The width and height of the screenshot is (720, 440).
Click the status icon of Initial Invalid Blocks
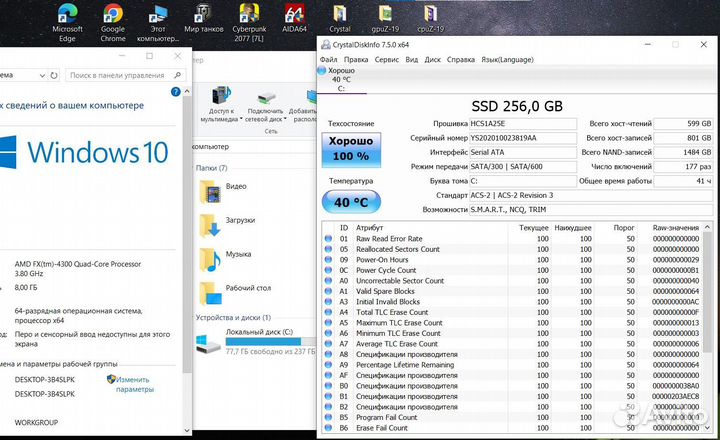point(328,302)
